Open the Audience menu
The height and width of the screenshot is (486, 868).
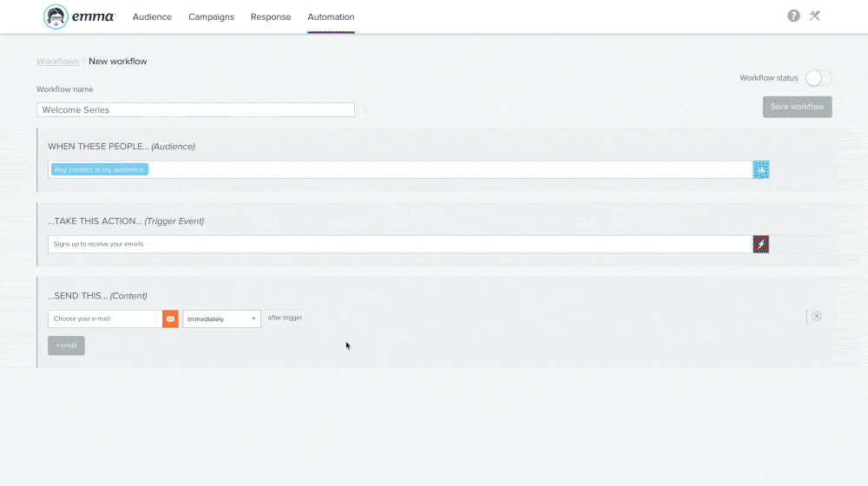coord(152,17)
